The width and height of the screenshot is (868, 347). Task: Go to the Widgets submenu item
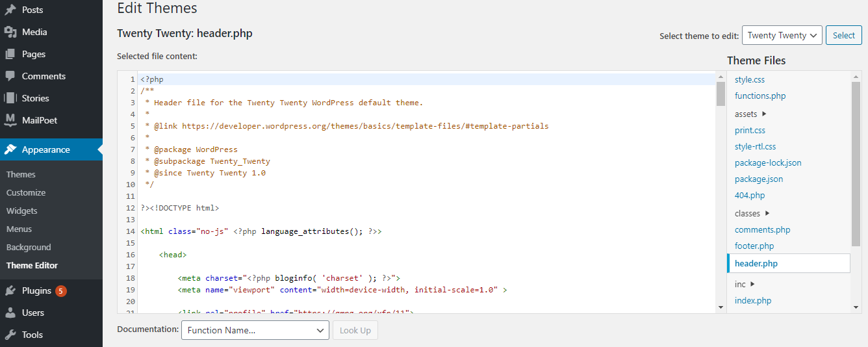(22, 211)
